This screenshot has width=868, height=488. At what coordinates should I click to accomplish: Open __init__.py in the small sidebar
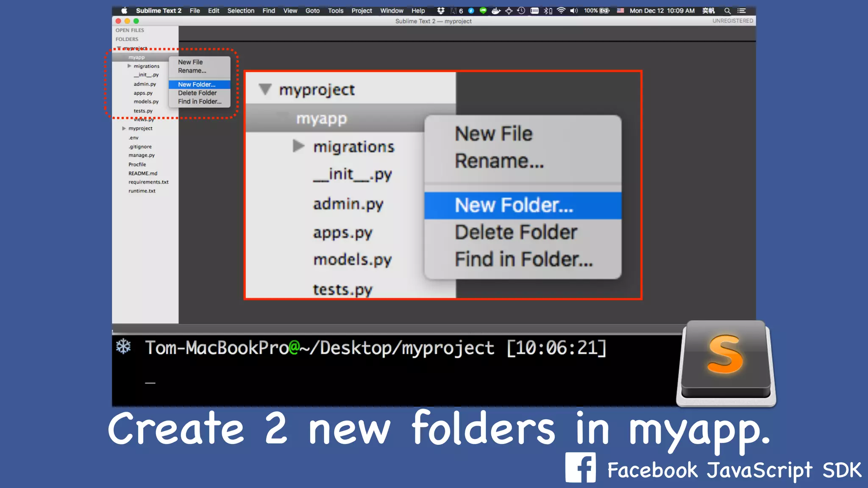pos(146,75)
